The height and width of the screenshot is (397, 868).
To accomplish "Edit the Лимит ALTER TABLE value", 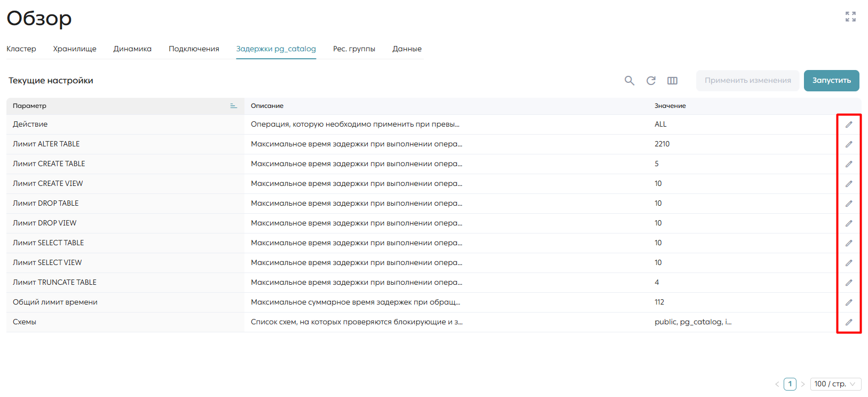I will pos(849,144).
